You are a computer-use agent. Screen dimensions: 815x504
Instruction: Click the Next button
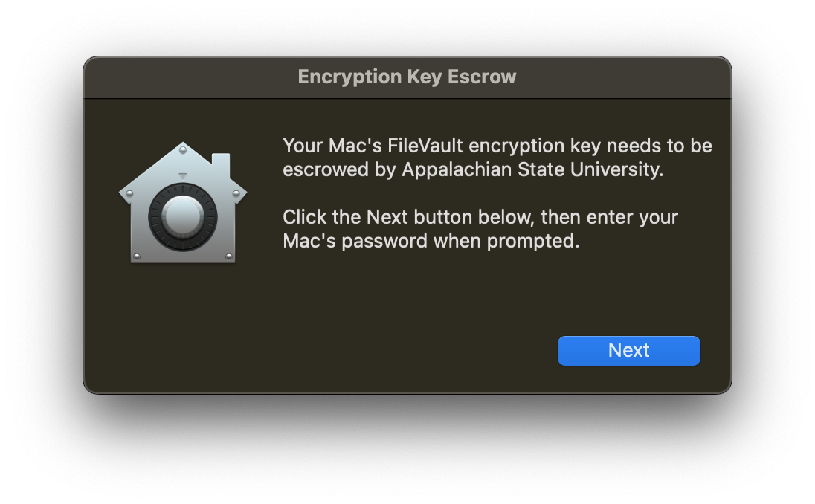pyautogui.click(x=628, y=351)
